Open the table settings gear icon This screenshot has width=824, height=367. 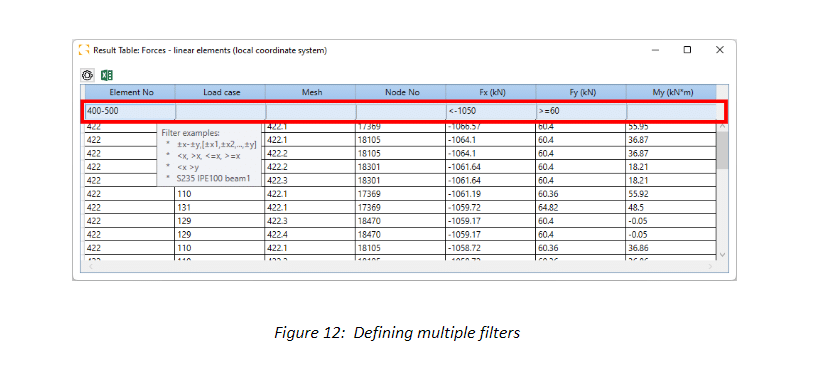point(87,75)
